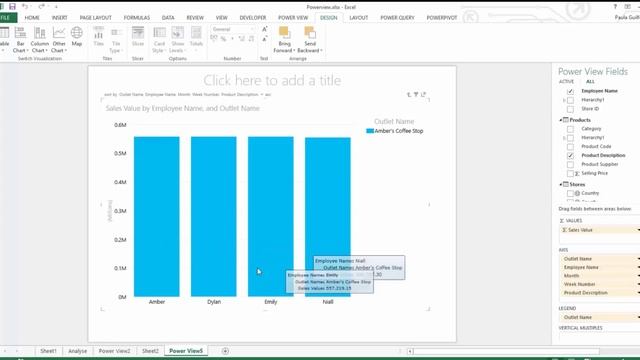
Task: Check the Product Code field checkbox
Action: (x=570, y=147)
